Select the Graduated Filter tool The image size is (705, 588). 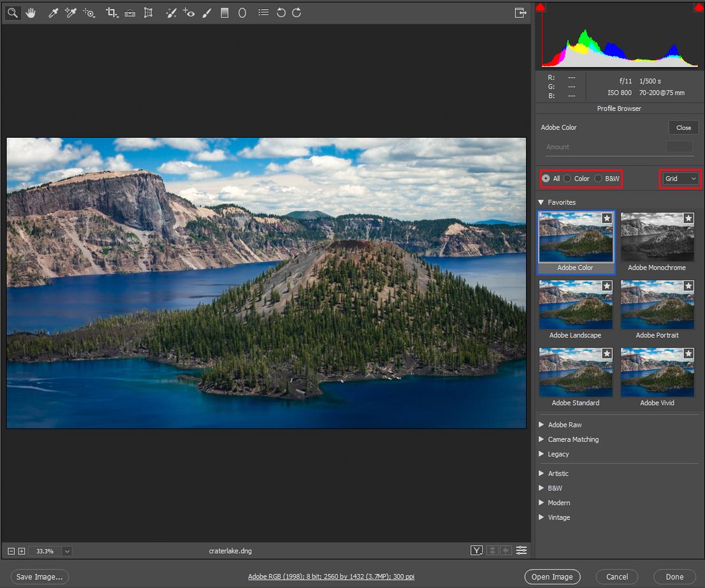(x=224, y=13)
